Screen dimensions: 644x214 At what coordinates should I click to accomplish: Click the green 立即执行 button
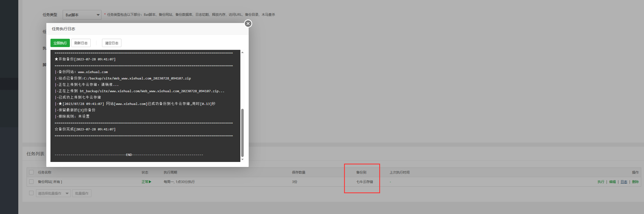(60, 43)
